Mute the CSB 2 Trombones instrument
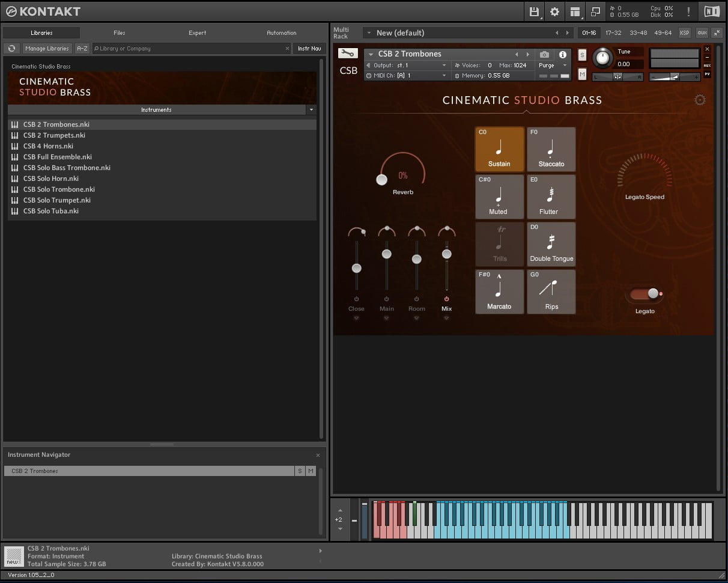Image resolution: width=728 pixels, height=583 pixels. point(581,74)
